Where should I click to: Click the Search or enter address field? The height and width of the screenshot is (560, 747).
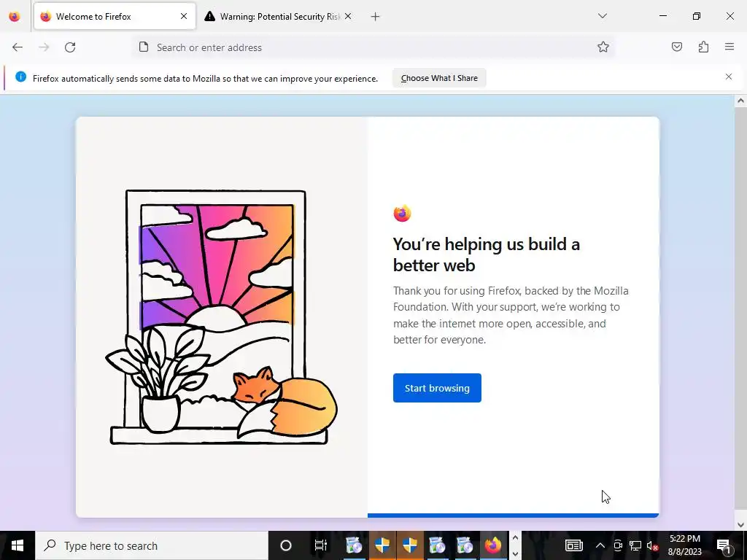click(x=373, y=47)
